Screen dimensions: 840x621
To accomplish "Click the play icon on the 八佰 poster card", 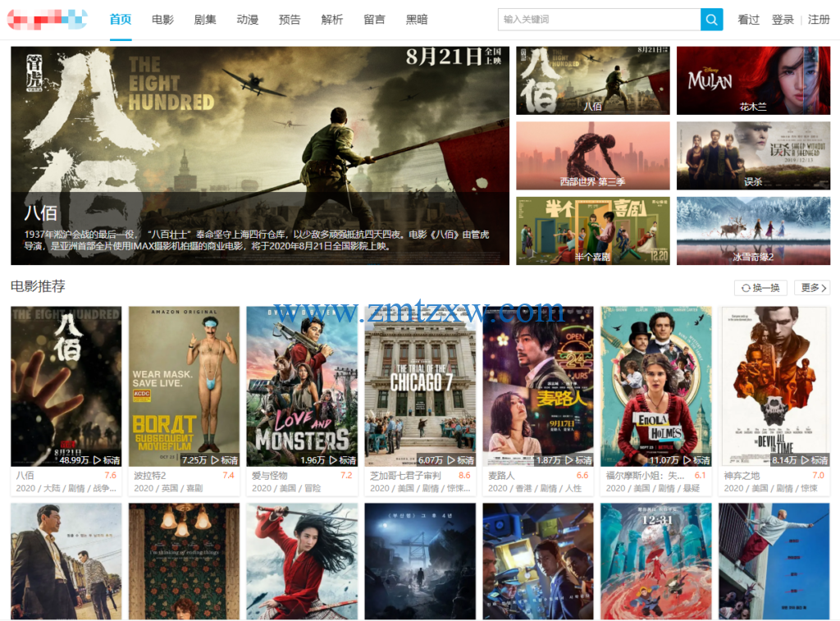I will tap(97, 459).
